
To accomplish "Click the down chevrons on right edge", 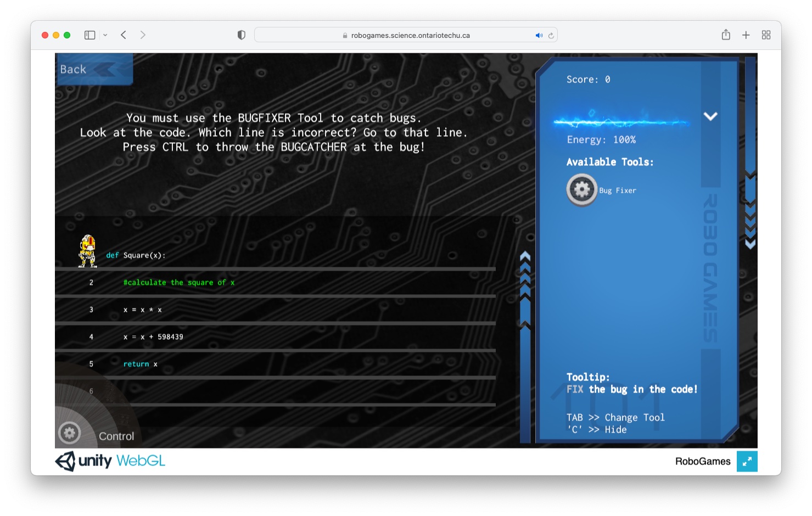I will [x=750, y=220].
